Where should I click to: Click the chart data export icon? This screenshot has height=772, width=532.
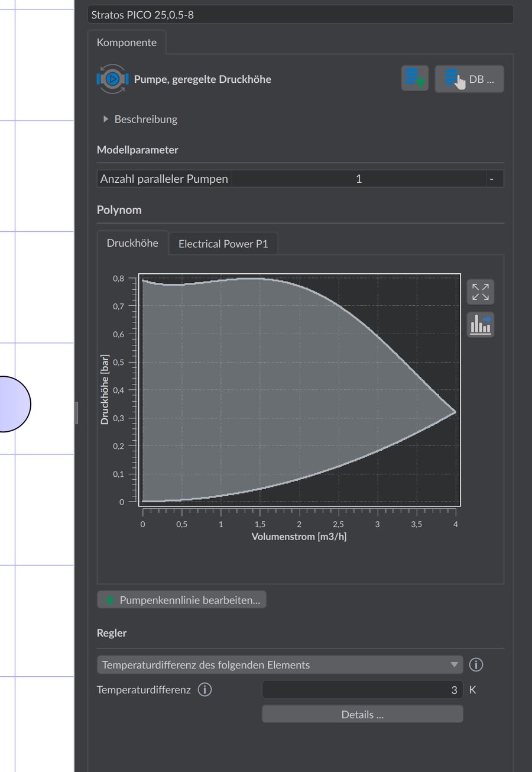(x=481, y=324)
